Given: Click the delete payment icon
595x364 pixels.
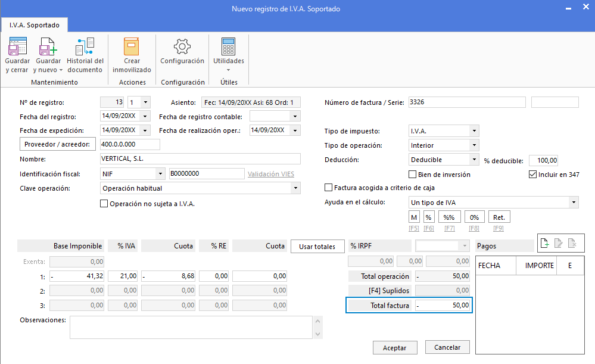Looking at the screenshot, I should click(572, 243).
